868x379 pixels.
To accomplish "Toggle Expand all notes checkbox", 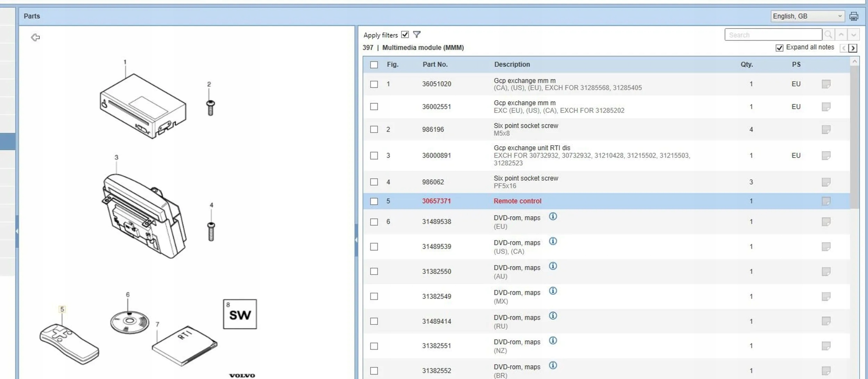I will coord(779,48).
